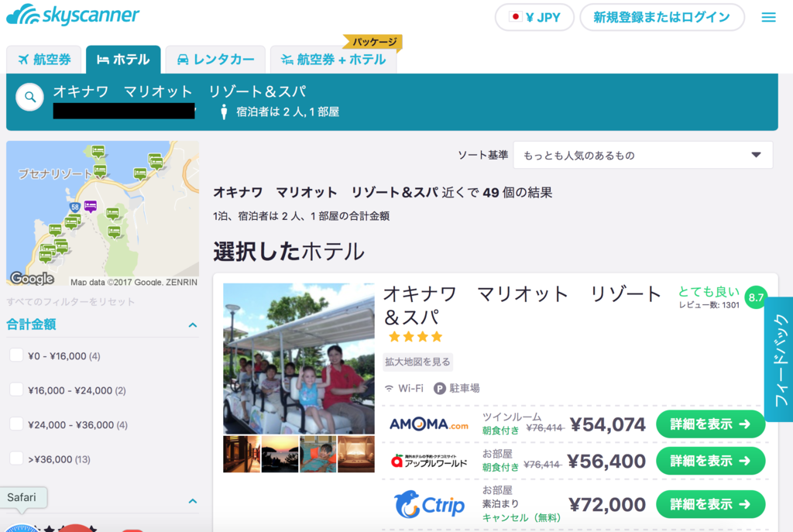The width and height of the screenshot is (793, 532).
Task: Click the bedroom thumbnail
Action: tap(356, 454)
